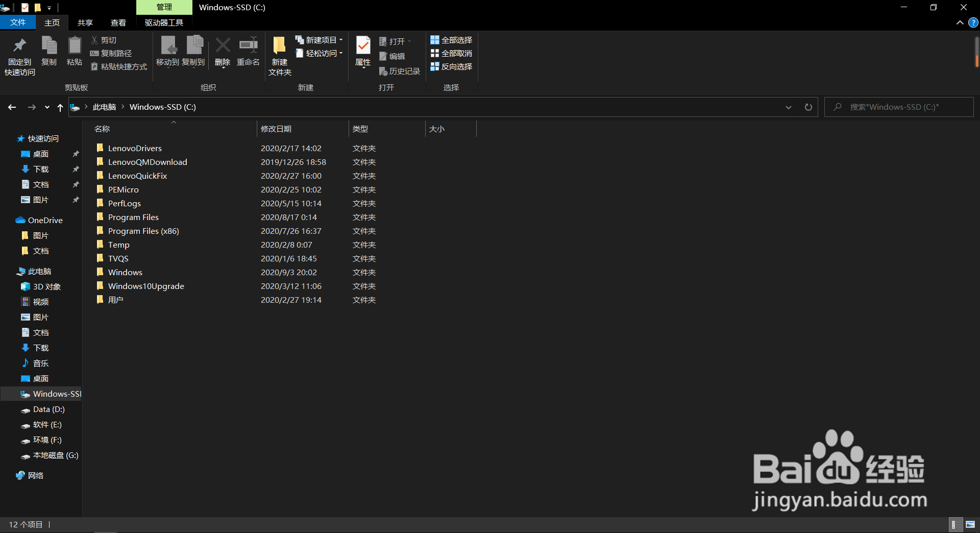Customize Quick Access Toolbar dropdown
Image resolution: width=980 pixels, height=533 pixels.
(49, 8)
